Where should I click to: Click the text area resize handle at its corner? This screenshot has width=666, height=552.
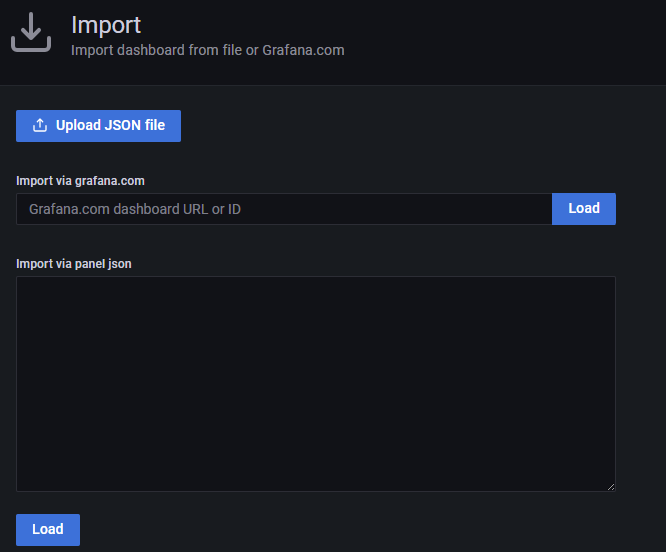pyautogui.click(x=611, y=487)
